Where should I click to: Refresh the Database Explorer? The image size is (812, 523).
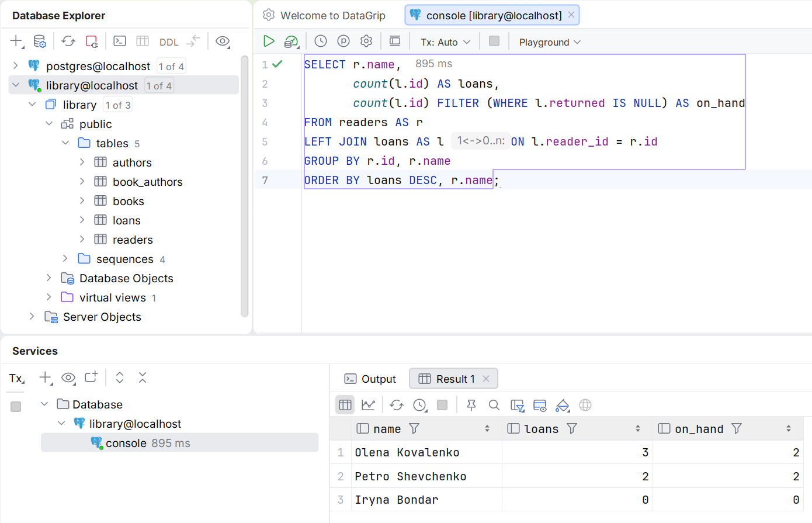[68, 41]
